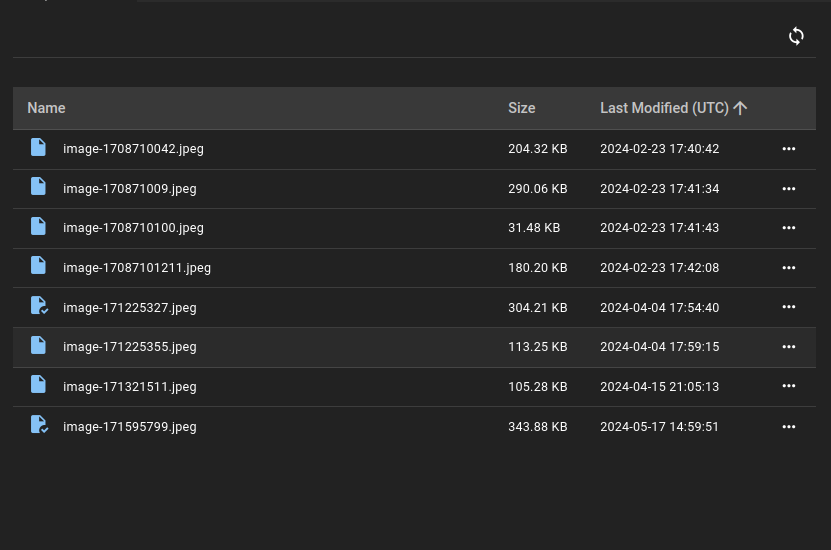The image size is (831, 550).
Task: Click date 2024-02-23 17:42:08
Action: click(x=659, y=268)
